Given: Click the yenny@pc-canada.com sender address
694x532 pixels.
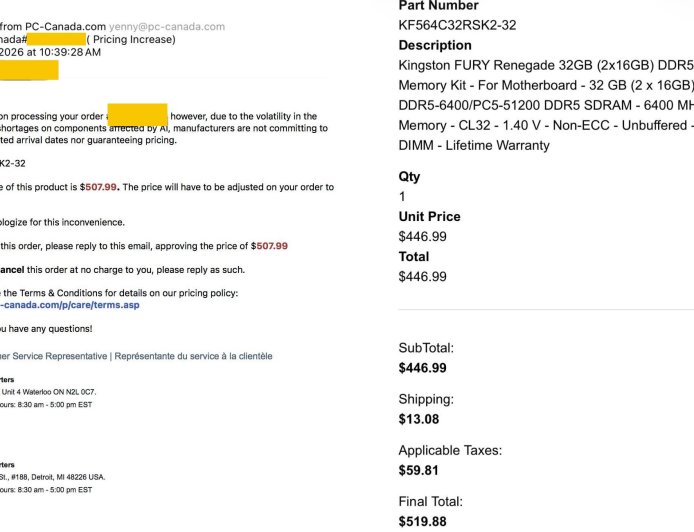Looking at the screenshot, I should click(x=168, y=26).
